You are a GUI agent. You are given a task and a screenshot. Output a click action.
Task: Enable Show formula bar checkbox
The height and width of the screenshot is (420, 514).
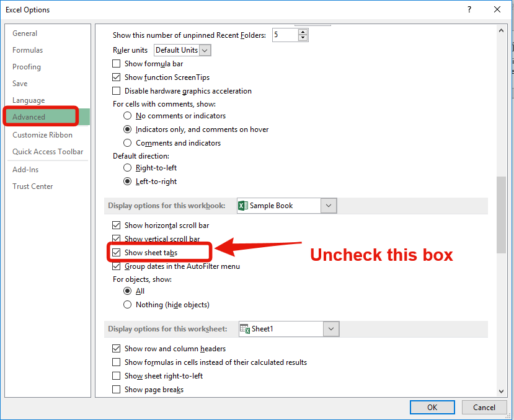tap(117, 64)
